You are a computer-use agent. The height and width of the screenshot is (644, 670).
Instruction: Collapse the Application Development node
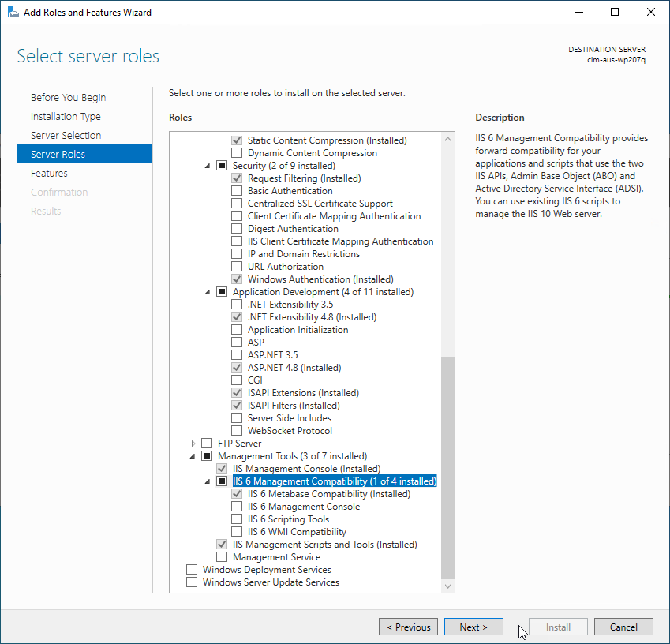208,292
